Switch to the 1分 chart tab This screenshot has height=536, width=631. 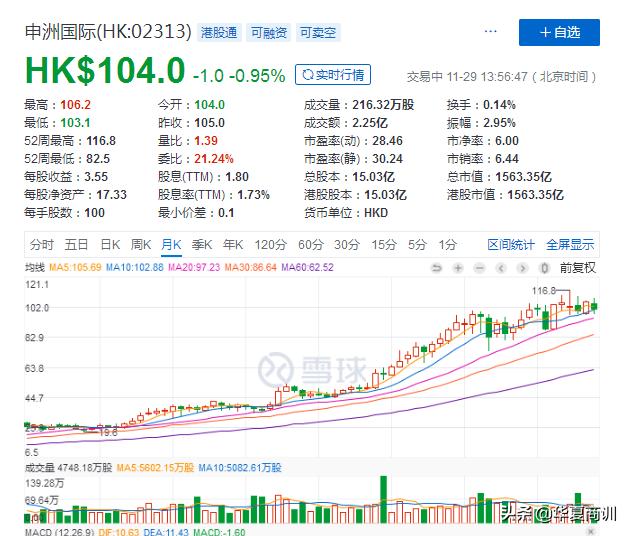(447, 244)
